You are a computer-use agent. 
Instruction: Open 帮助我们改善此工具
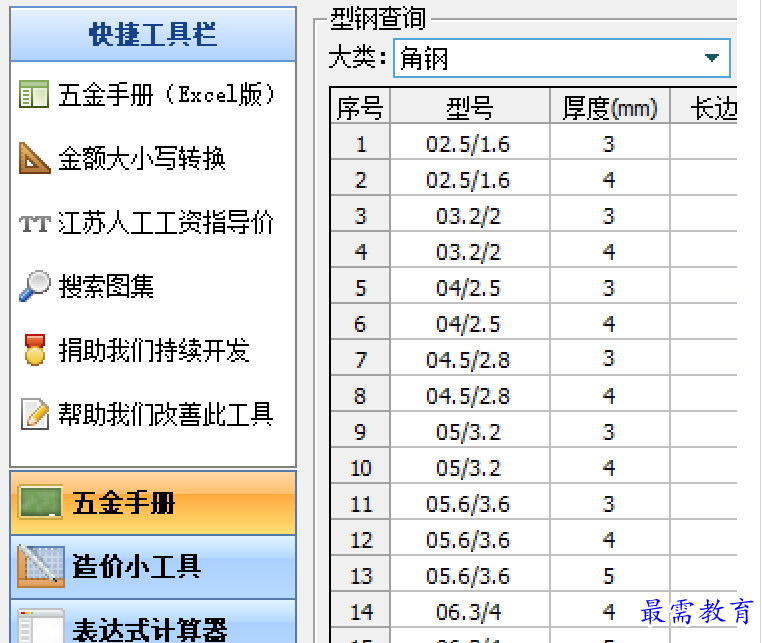166,414
